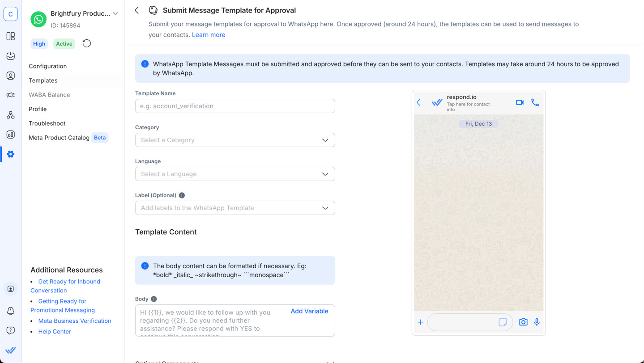Click the Beta badge next to Meta Product Catalog
Image resolution: width=644 pixels, height=363 pixels.
coord(100,138)
